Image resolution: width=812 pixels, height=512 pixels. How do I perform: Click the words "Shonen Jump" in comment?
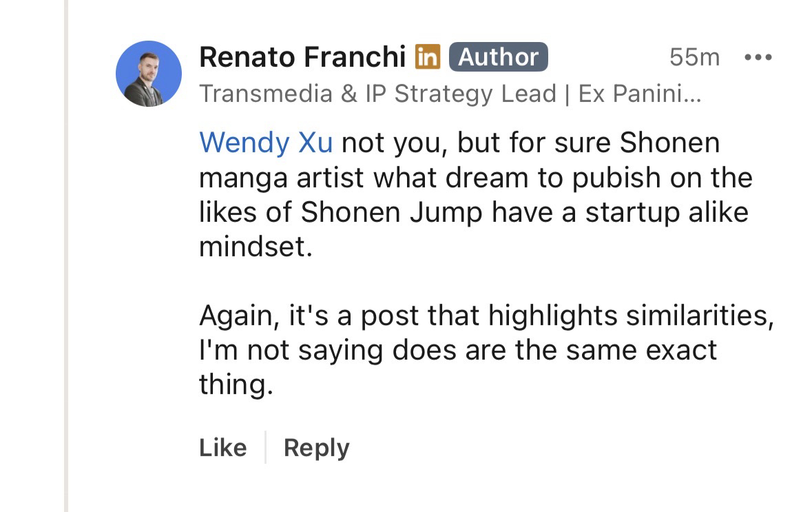(x=392, y=212)
